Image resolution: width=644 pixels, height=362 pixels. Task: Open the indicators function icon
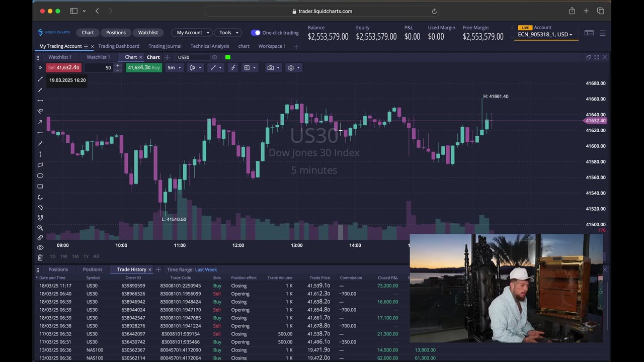232,67
